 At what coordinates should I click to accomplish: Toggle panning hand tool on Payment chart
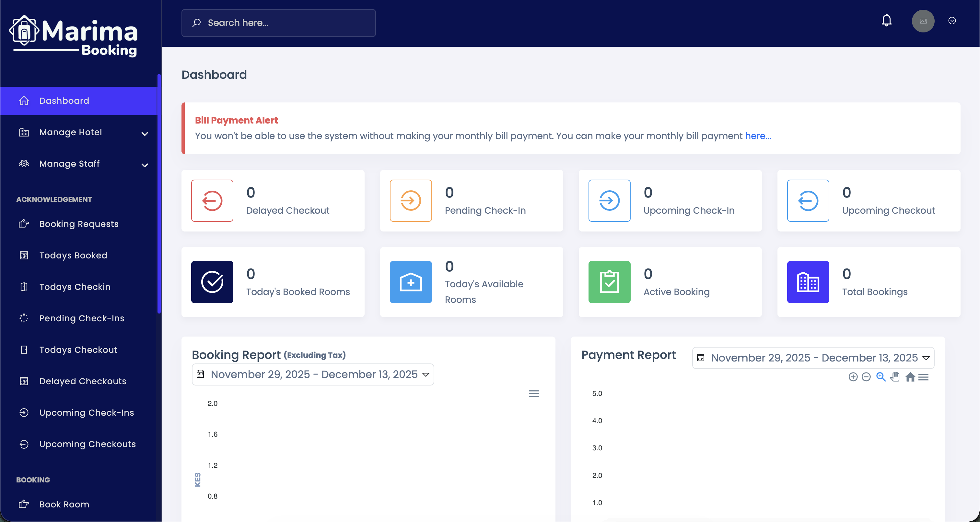point(895,377)
